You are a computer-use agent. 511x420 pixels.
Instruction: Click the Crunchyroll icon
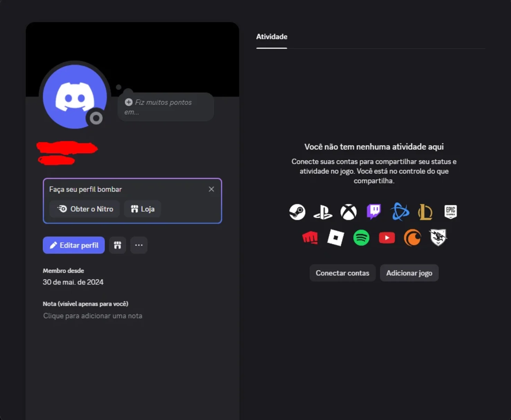click(x=412, y=238)
